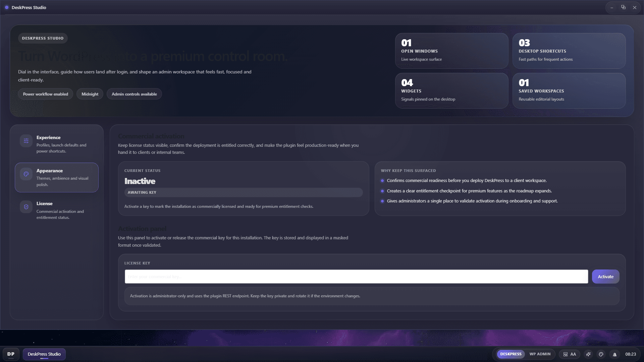The height and width of the screenshot is (362, 644).
Task: Open the 04 Widgets stat card
Action: (x=452, y=90)
